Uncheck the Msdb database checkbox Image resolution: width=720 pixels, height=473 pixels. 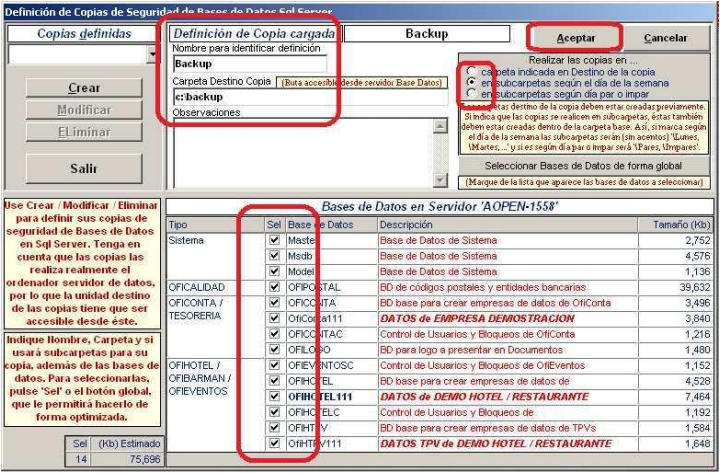pos(275,256)
